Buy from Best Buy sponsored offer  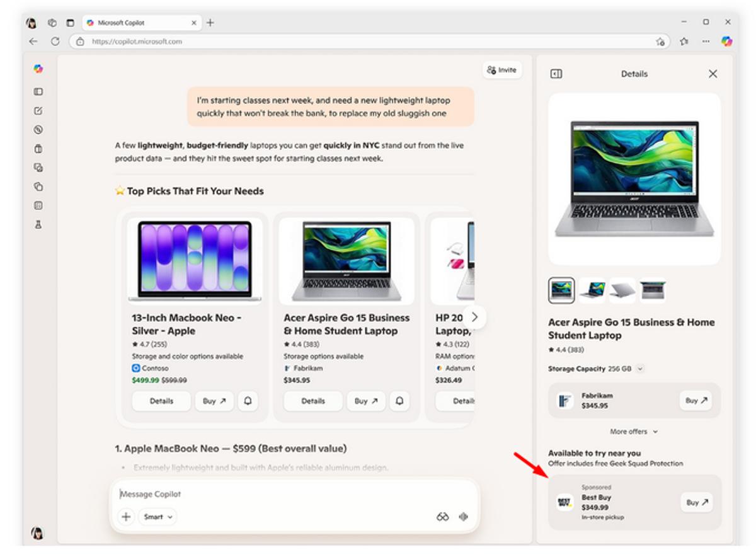(x=697, y=502)
